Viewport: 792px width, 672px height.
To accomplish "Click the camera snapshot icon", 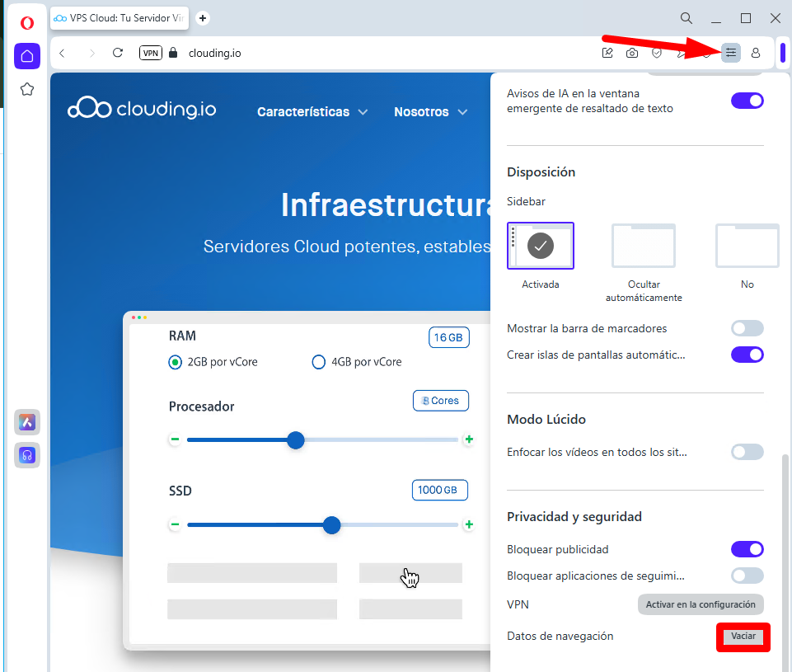I will click(631, 53).
